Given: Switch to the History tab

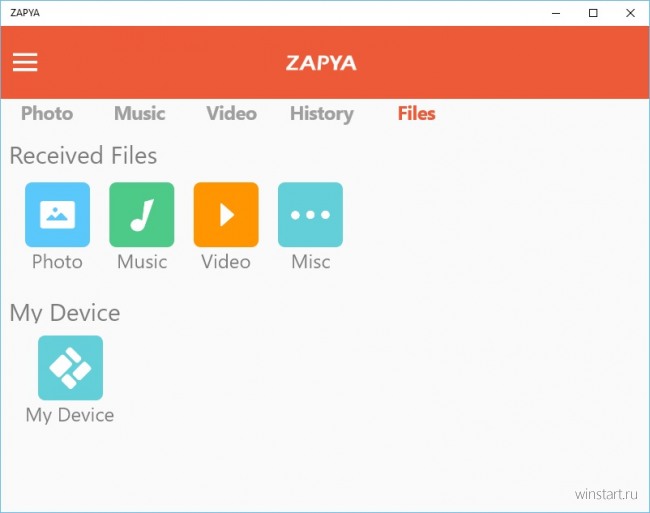Looking at the screenshot, I should (322, 114).
